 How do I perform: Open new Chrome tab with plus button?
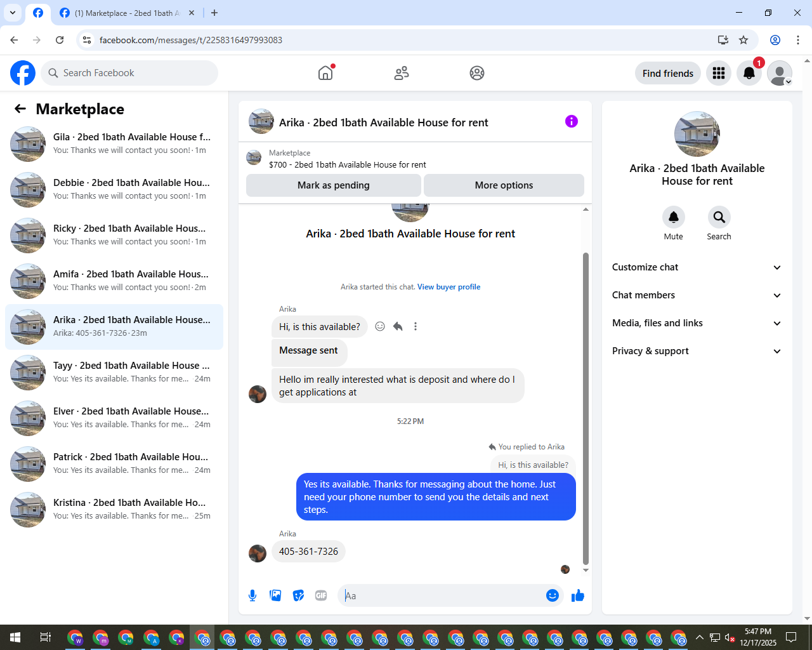coord(214,13)
